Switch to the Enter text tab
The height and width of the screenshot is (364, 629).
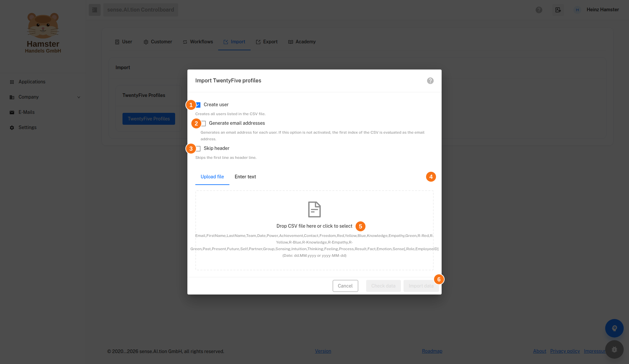(x=245, y=177)
